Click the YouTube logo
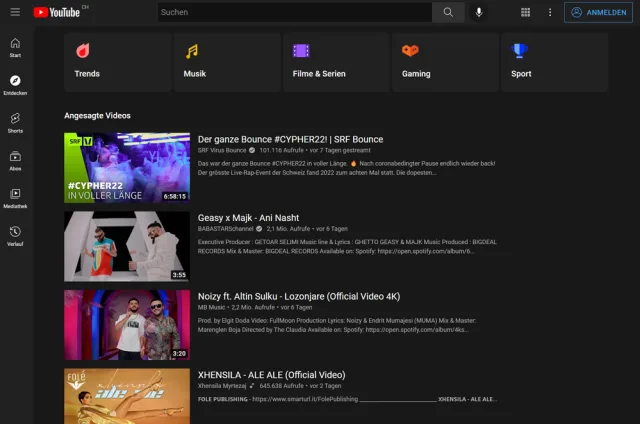This screenshot has width=640, height=424. tap(56, 12)
